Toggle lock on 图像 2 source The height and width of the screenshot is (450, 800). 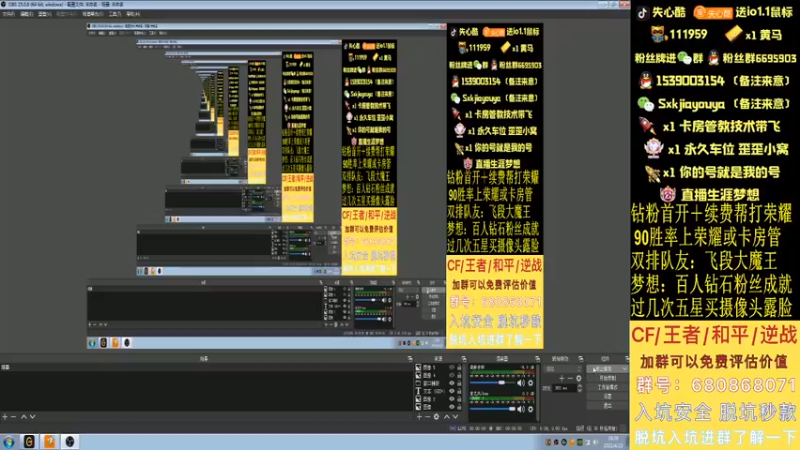(459, 398)
